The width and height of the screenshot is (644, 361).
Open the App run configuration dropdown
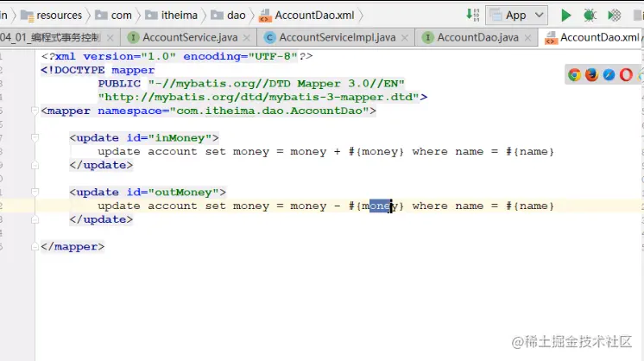(x=517, y=16)
